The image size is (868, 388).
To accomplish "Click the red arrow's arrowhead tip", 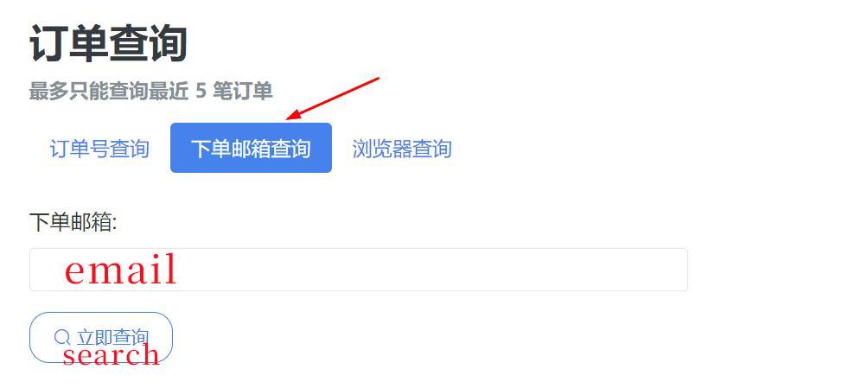I will [288, 118].
